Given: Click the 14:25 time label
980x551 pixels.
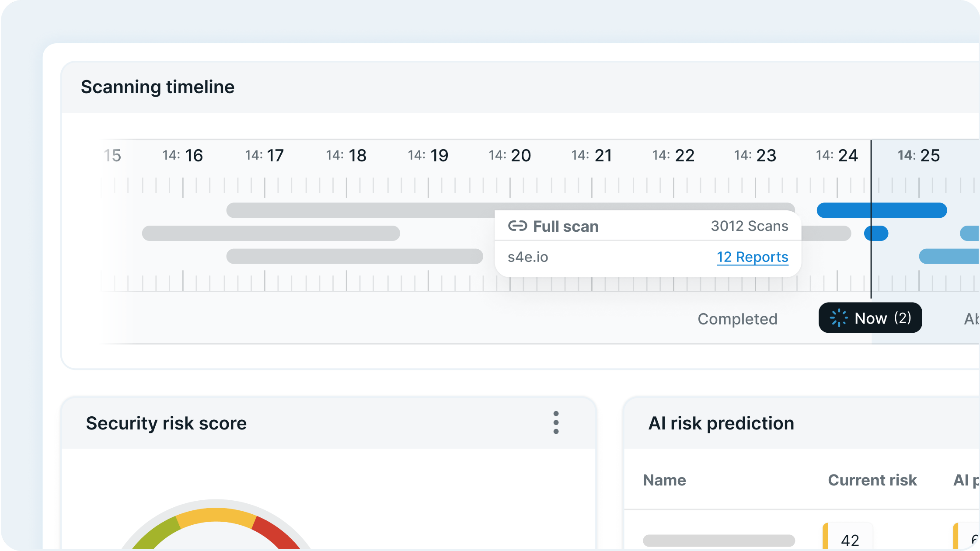Looking at the screenshot, I should pos(918,156).
